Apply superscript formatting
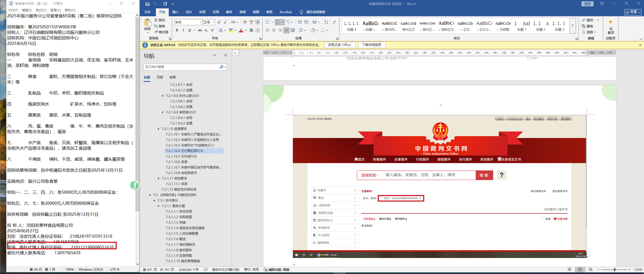Image resolution: width=644 pixels, height=274 pixels. coord(212,30)
